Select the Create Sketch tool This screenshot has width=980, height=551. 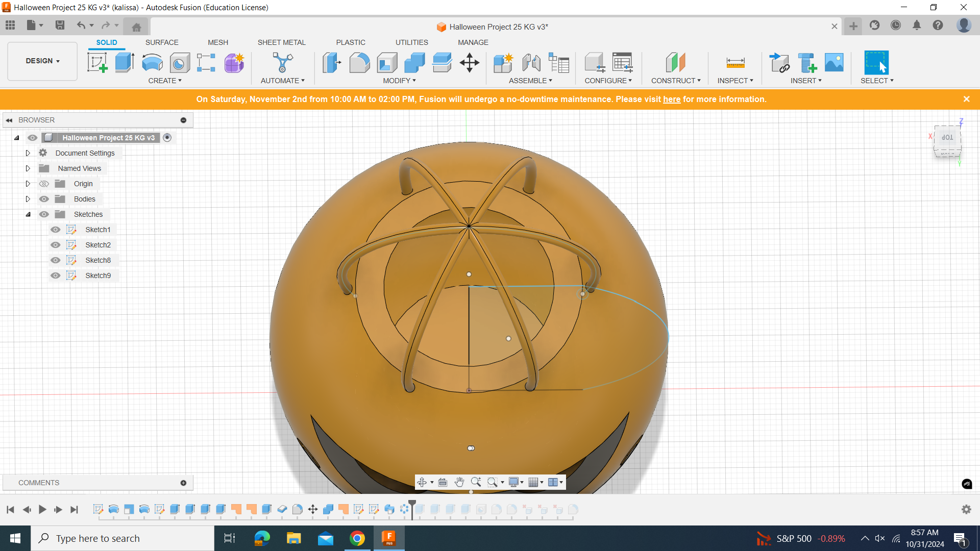[x=97, y=63]
